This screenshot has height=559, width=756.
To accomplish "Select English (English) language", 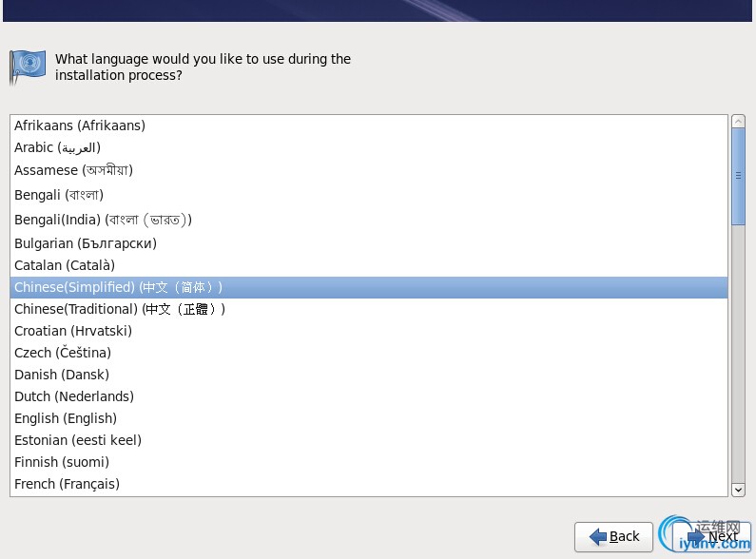I will click(x=368, y=418).
